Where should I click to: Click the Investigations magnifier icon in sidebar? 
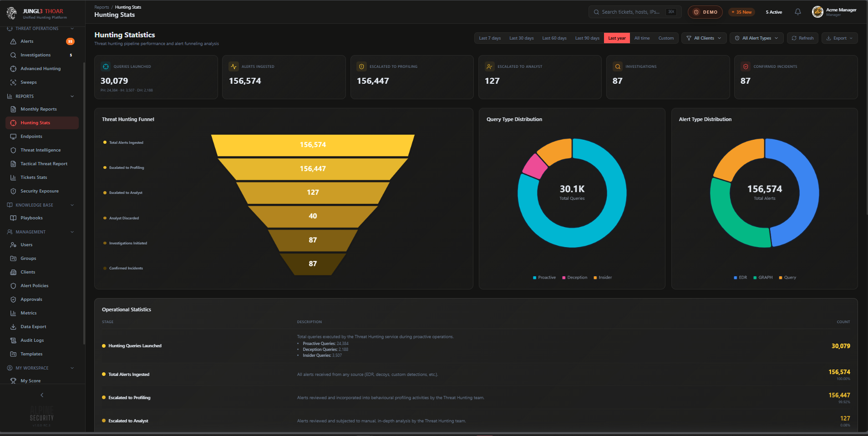click(13, 55)
